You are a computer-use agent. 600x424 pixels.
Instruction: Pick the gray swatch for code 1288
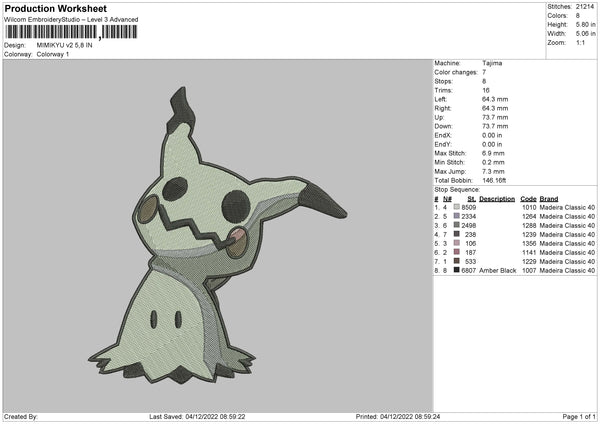(457, 225)
